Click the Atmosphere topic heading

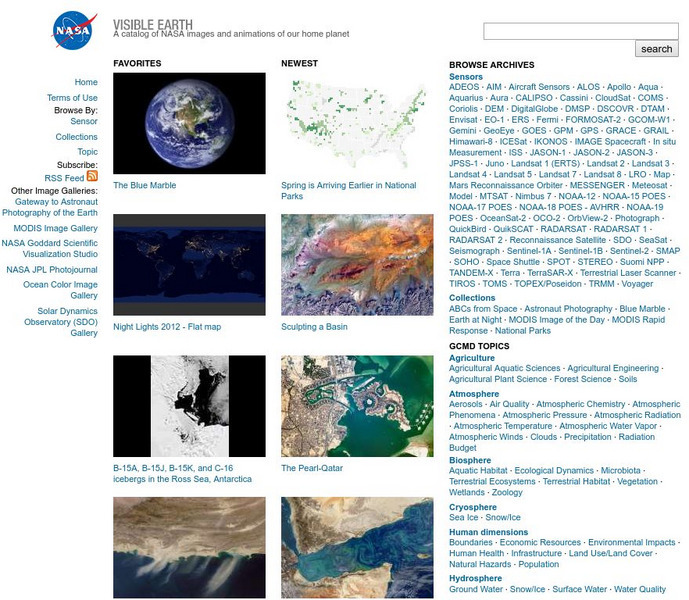tap(474, 394)
